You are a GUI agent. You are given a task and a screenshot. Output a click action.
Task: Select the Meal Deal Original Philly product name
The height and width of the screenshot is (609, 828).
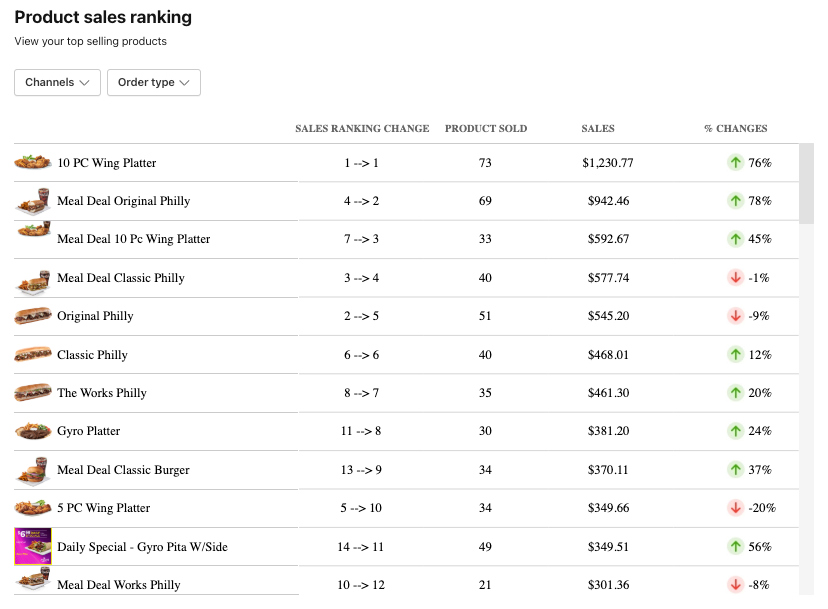(x=124, y=201)
